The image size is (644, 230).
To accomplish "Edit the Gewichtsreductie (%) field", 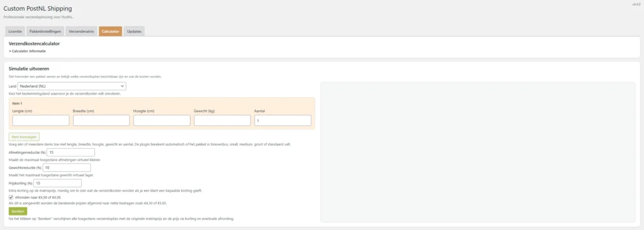I will (67, 168).
